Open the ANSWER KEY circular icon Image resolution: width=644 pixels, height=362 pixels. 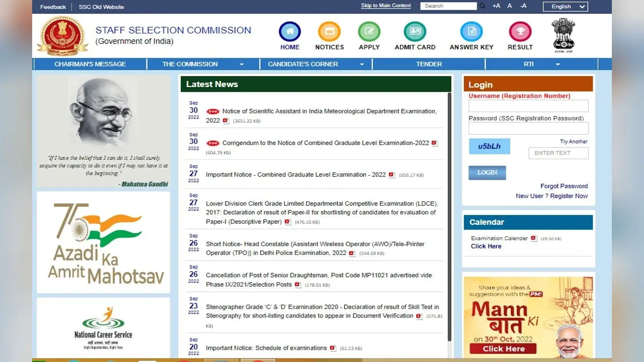(471, 32)
